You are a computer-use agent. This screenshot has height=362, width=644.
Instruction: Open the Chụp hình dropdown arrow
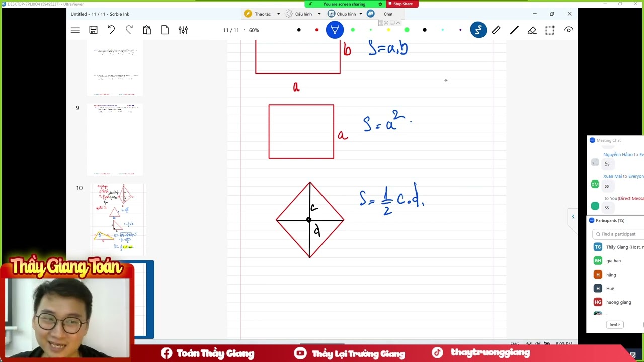click(361, 14)
